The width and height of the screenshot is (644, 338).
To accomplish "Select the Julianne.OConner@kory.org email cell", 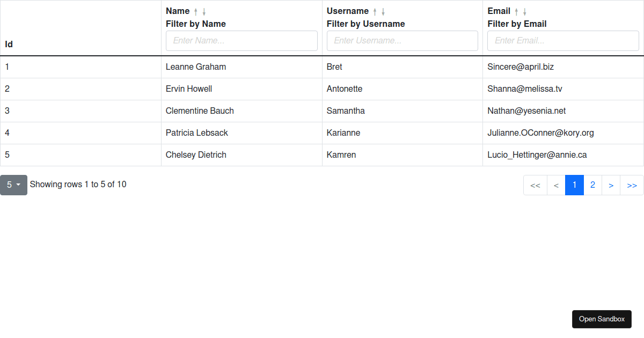I will [540, 133].
